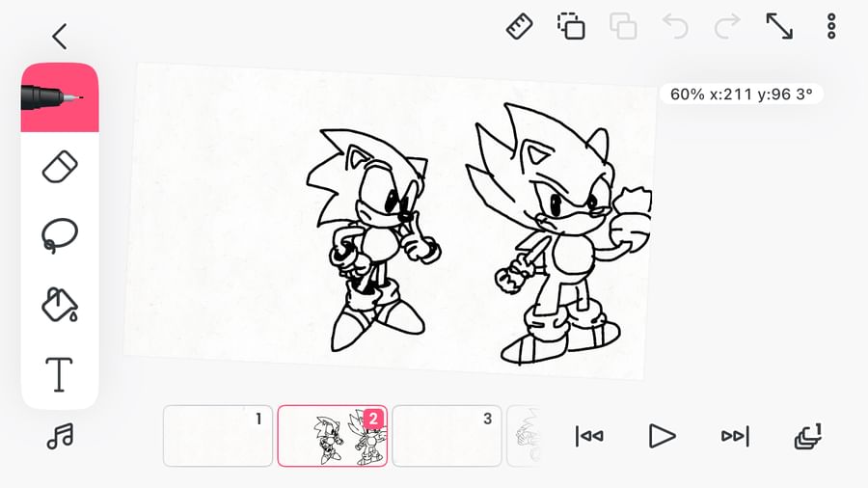This screenshot has width=868, height=488.
Task: Select frame 3 thumbnail
Action: click(447, 436)
